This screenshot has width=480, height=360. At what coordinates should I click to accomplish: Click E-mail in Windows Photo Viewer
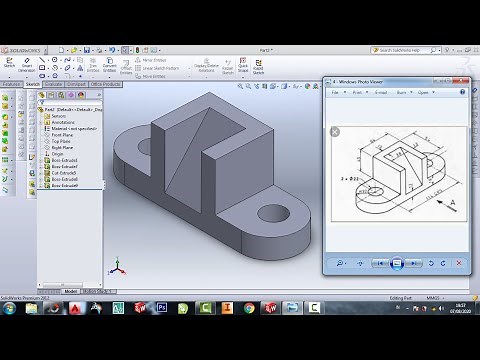tap(381, 92)
